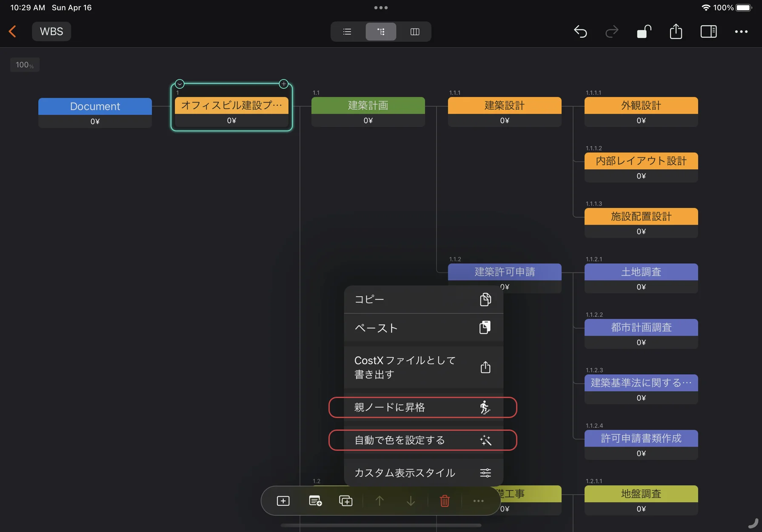Undo the last action
This screenshot has width=762, height=532.
point(581,31)
